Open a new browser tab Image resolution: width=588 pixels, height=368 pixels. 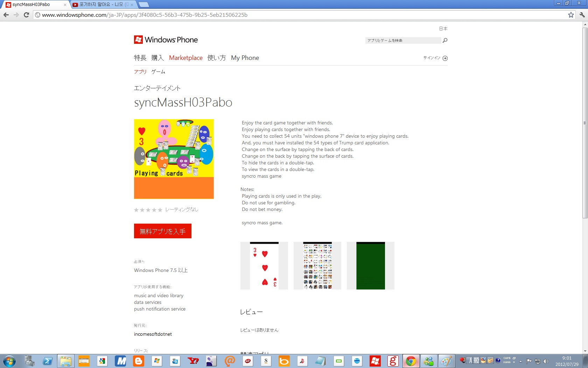click(143, 5)
